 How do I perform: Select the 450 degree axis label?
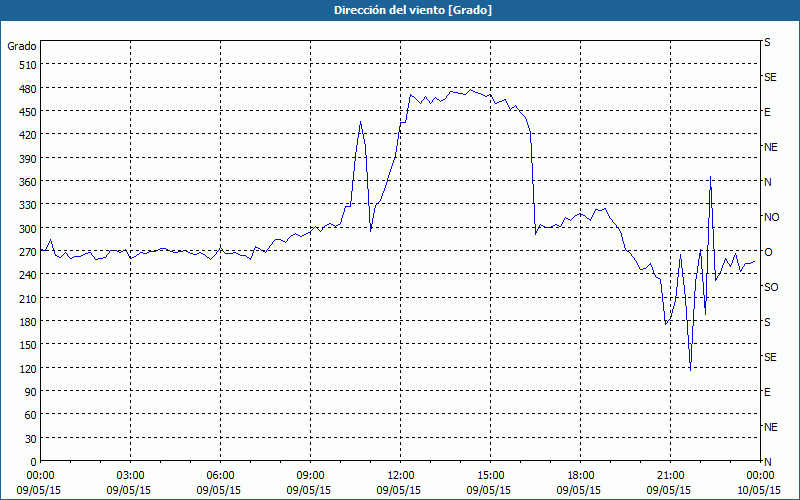(x=28, y=112)
